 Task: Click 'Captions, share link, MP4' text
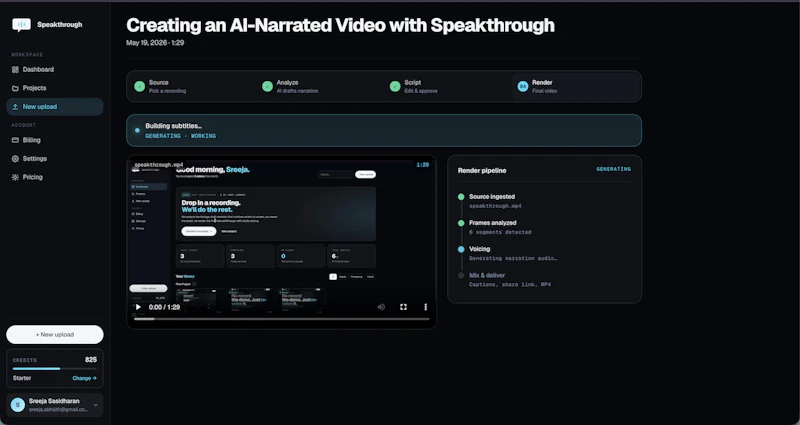point(510,284)
